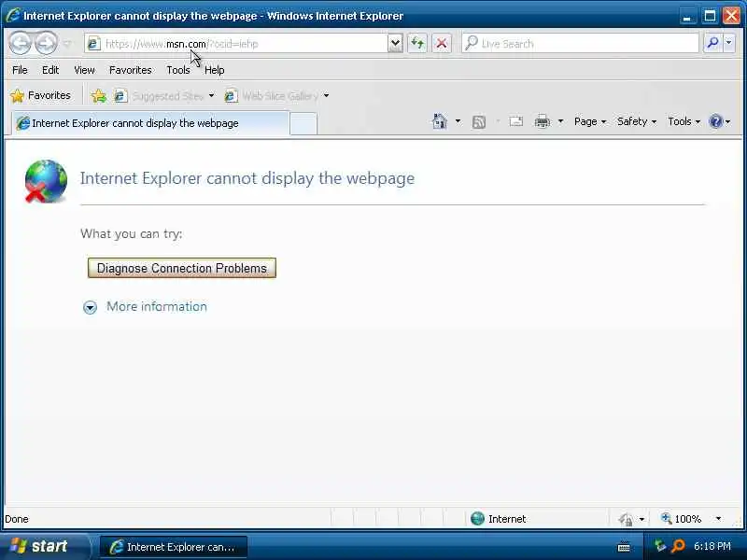This screenshot has height=560, width=747.
Task: Open the Suggested Sites link
Action: click(159, 96)
